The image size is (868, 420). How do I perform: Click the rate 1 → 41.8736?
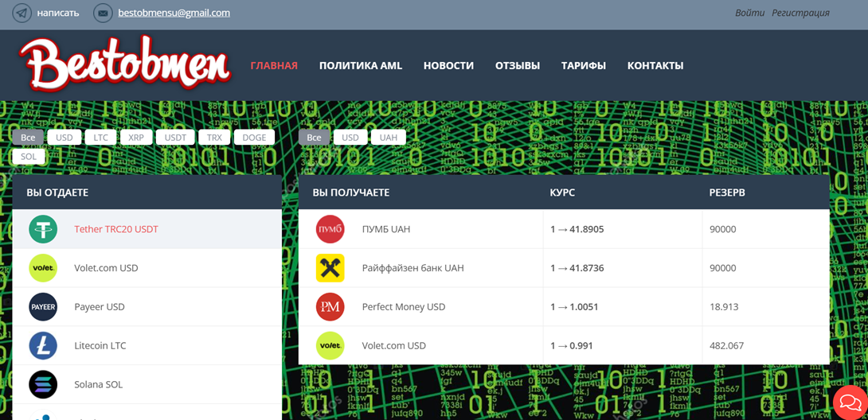(577, 268)
